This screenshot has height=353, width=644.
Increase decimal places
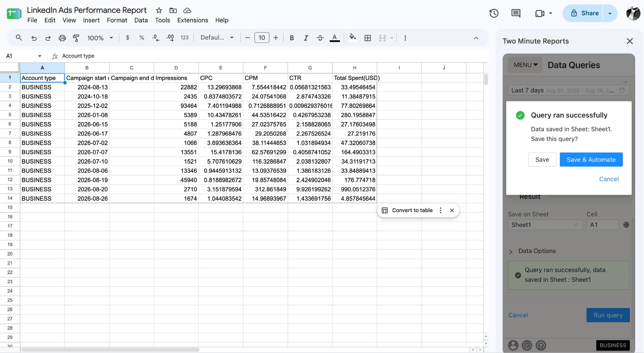tap(170, 38)
